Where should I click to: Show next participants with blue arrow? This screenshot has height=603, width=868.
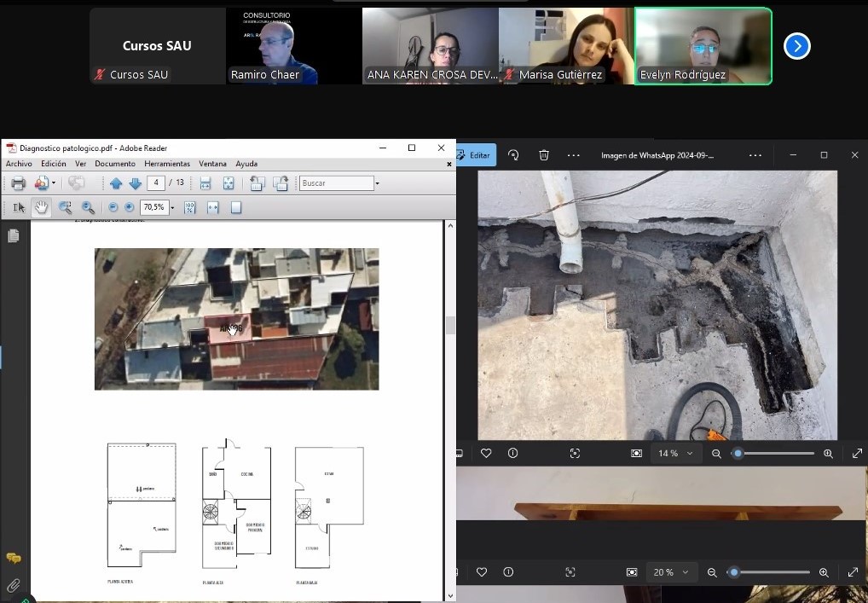(797, 46)
